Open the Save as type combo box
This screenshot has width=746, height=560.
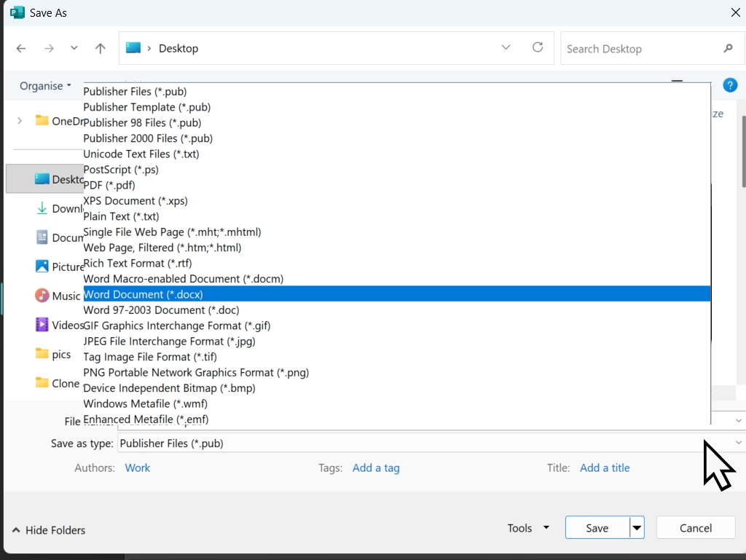pos(431,443)
